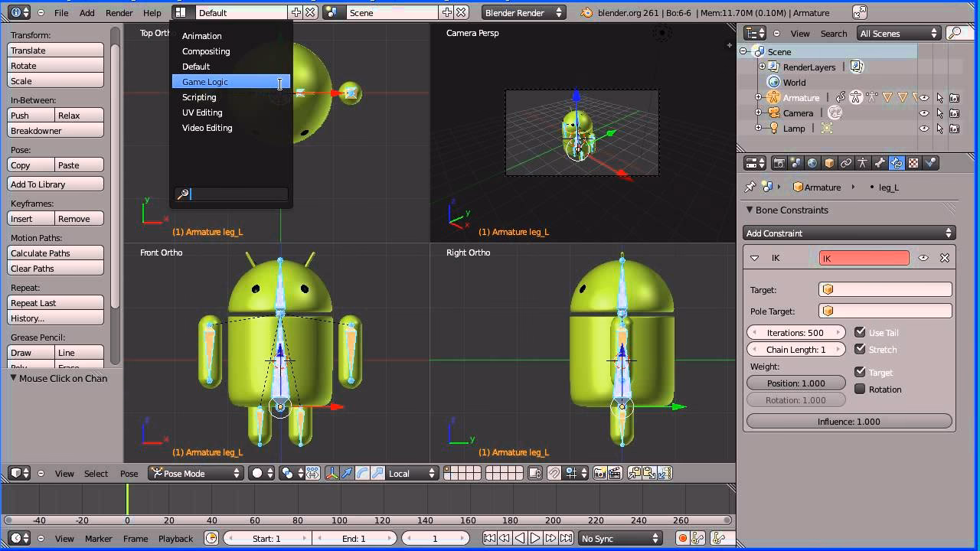Expand the Camera tree node in outliner
The width and height of the screenshot is (980, 551).
coord(758,112)
